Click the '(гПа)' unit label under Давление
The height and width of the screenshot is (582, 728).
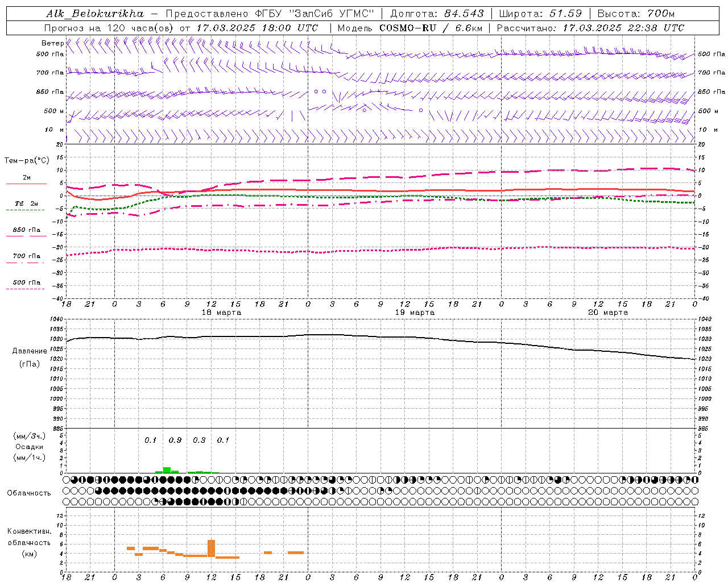click(x=30, y=364)
